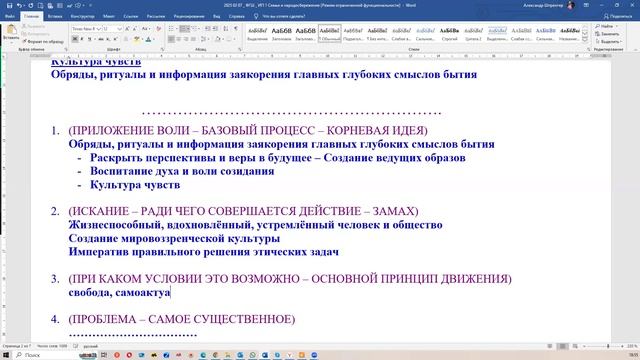640x360 pixels.
Task: Open the font name combo box
Action: point(87,29)
